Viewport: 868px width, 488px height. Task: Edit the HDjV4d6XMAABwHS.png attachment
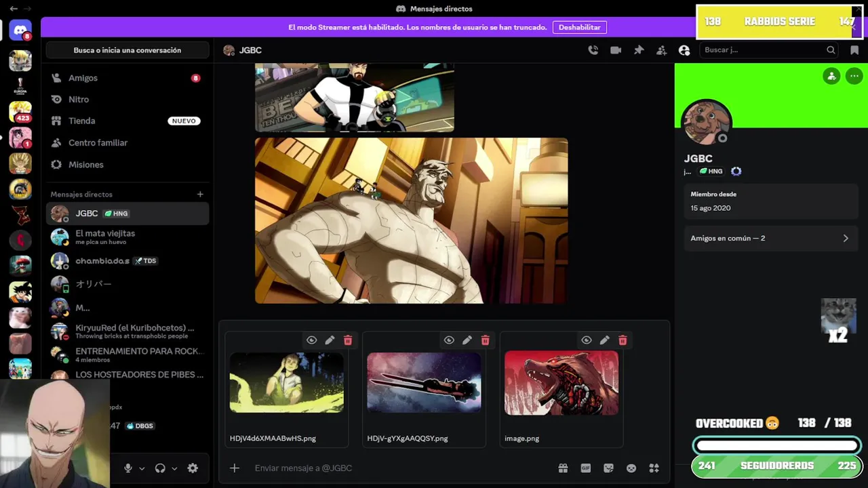330,340
